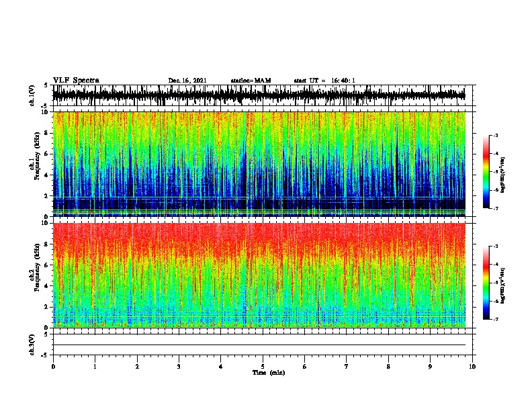Click the flat ch.3 voltage line
The width and height of the screenshot is (532, 411).
[259, 345]
